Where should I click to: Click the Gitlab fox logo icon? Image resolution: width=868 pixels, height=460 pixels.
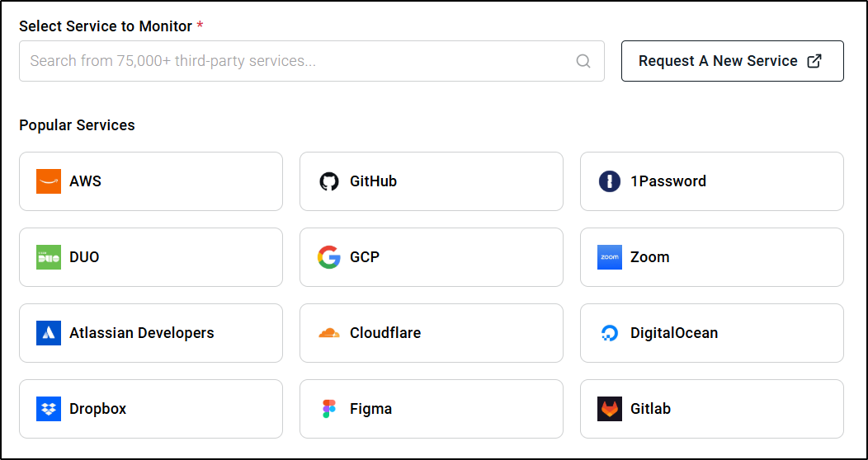click(x=610, y=409)
